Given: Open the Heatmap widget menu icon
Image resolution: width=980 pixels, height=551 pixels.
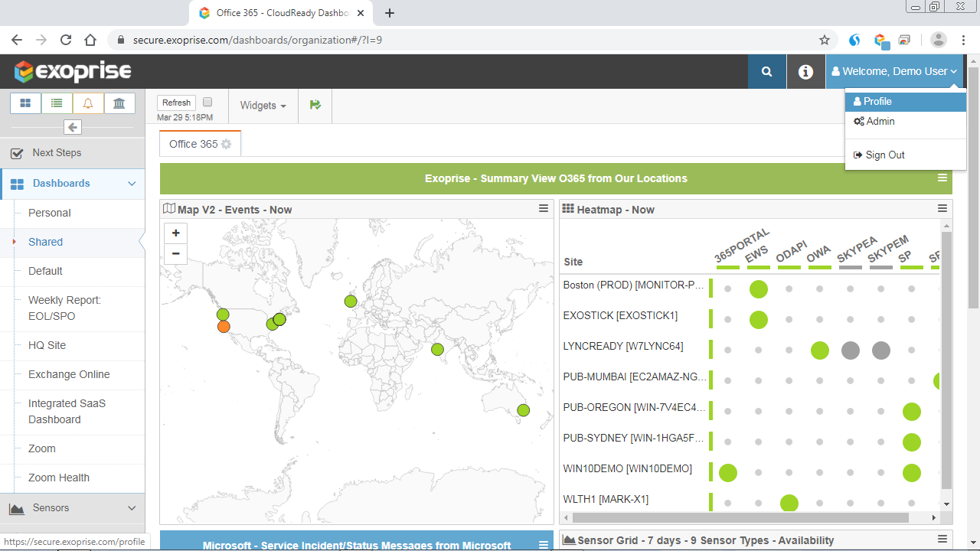Looking at the screenshot, I should click(x=942, y=208).
